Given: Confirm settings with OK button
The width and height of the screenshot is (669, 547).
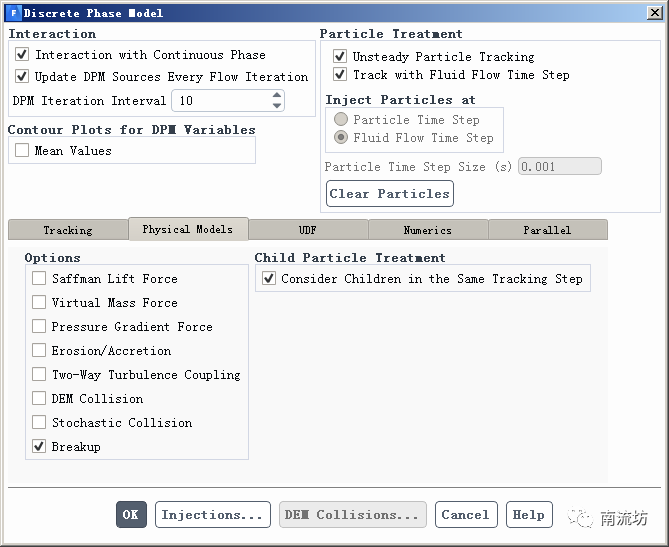Looking at the screenshot, I should click(x=131, y=515).
